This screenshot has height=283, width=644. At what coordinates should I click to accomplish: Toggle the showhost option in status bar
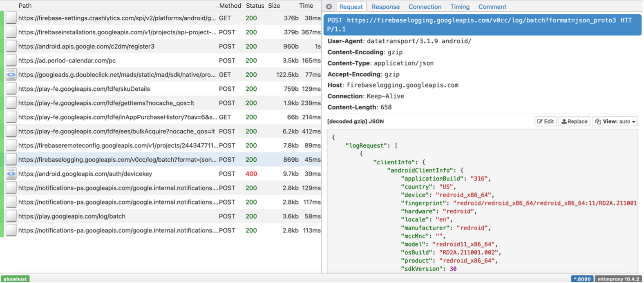15,279
